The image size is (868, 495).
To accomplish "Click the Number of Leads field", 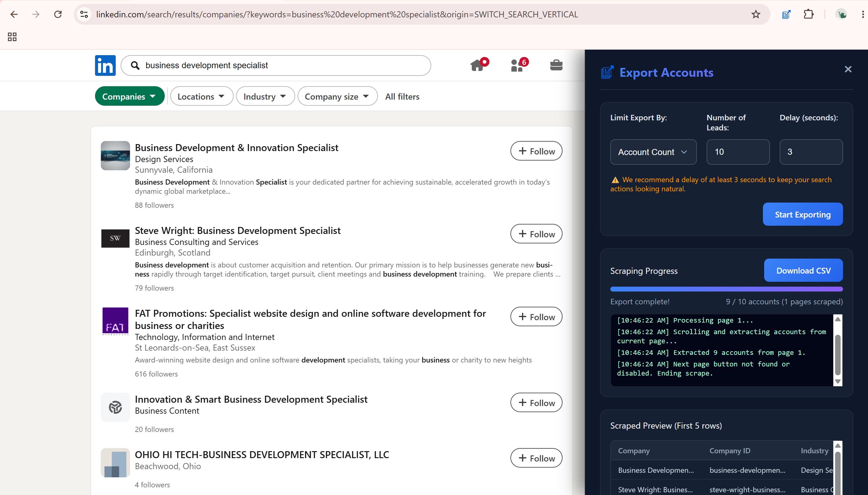I will [738, 152].
